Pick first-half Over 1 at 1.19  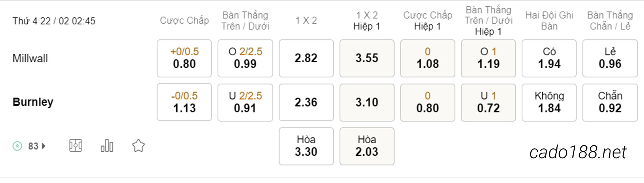(488, 58)
